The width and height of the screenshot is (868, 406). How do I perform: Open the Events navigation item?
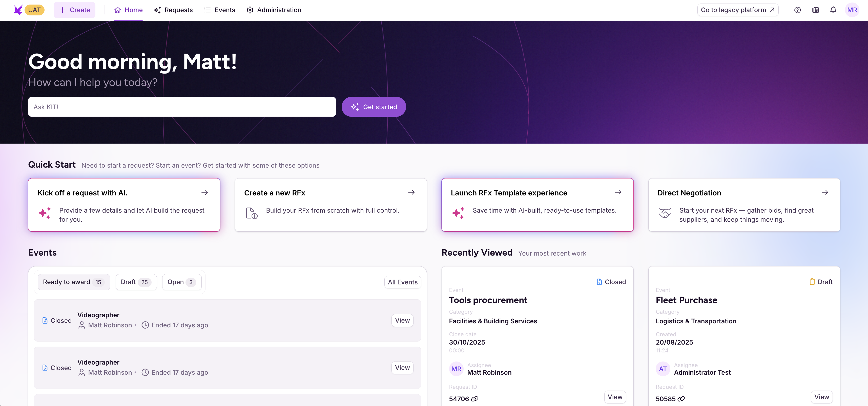219,10
